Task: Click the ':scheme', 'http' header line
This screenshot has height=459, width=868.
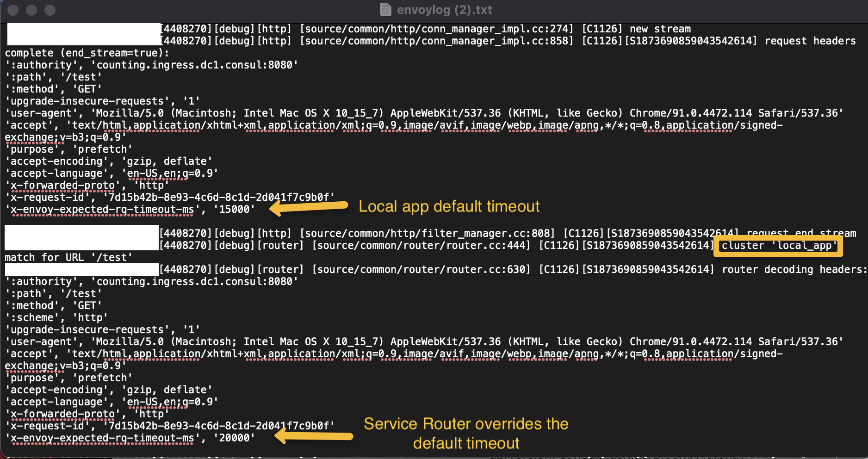Action: click(56, 318)
